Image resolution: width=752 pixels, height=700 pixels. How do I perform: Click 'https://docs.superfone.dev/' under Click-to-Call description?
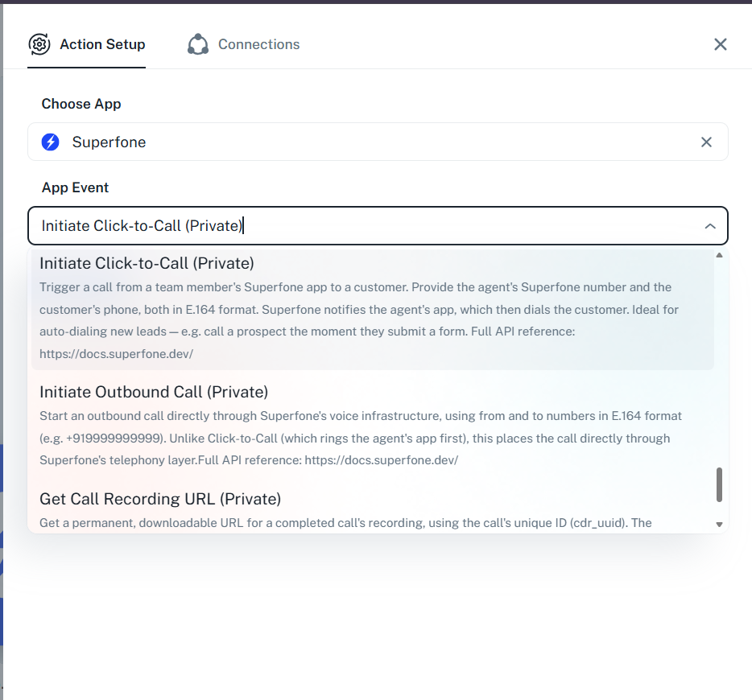[x=116, y=354]
